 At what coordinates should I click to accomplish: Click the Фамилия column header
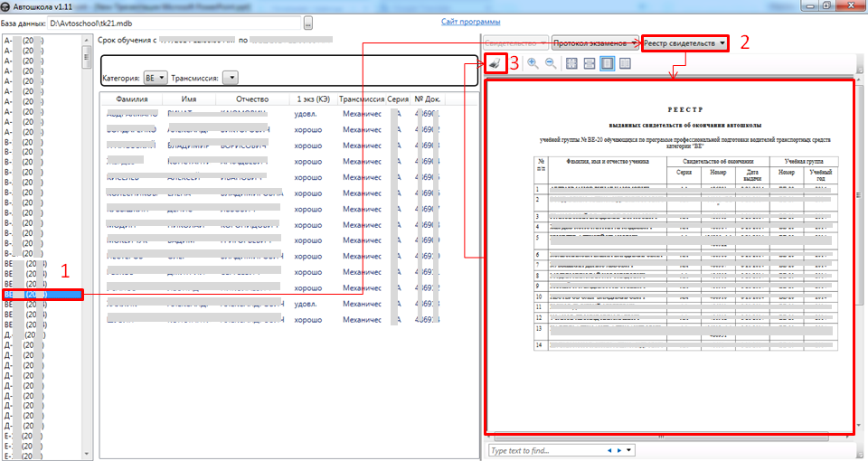[132, 99]
